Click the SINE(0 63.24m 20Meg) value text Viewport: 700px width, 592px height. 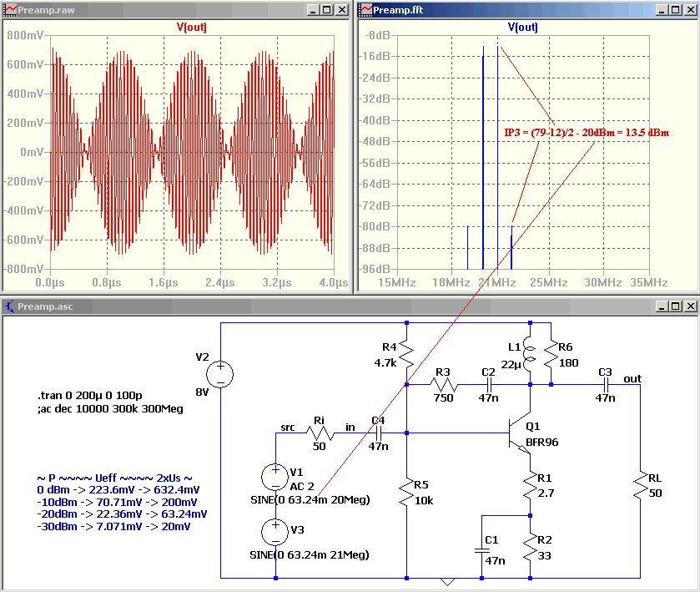coord(310,499)
